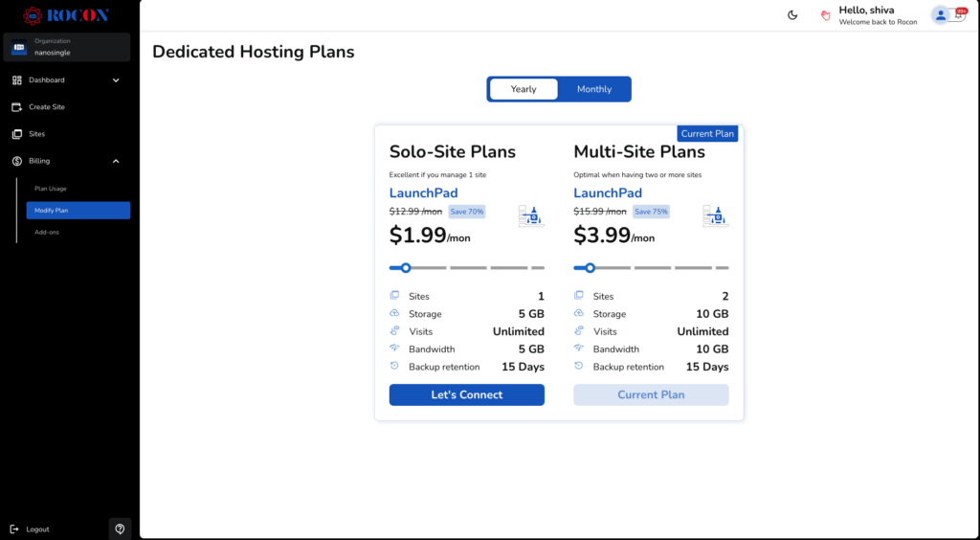Screen dimensions: 980x540
Task: Click the Multi-Site LaunchPad plan illustration
Action: coord(715,215)
